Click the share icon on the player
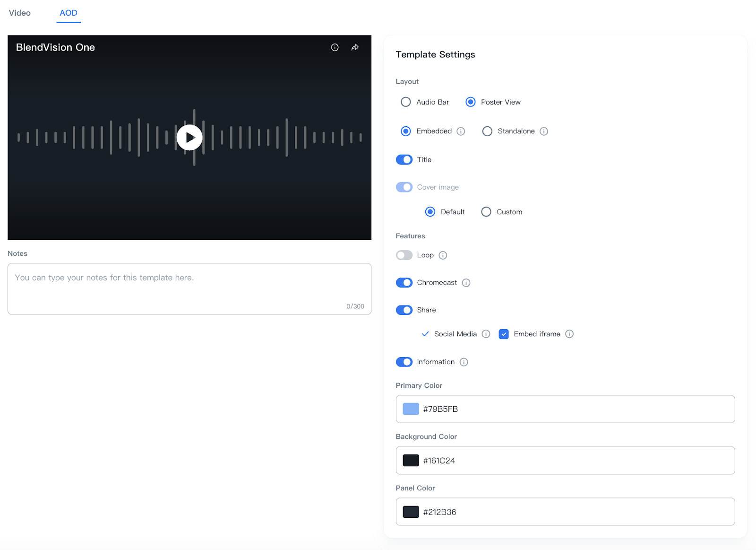The width and height of the screenshot is (756, 550). tap(354, 47)
